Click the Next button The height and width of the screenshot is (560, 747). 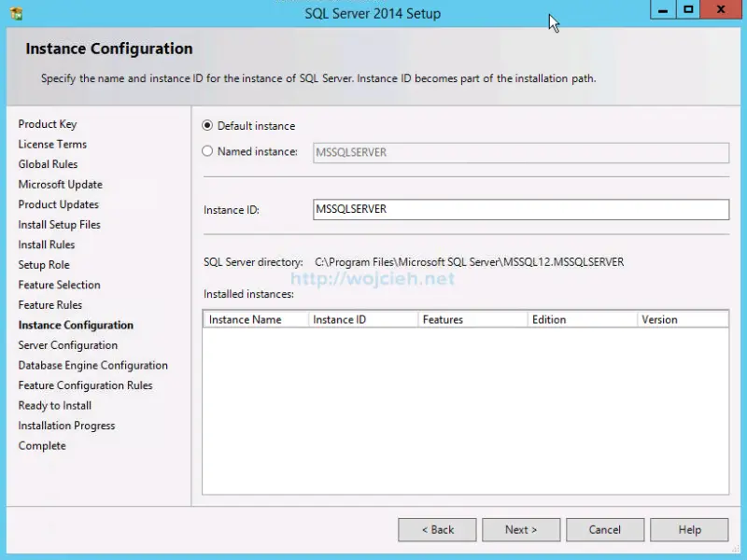(x=521, y=529)
